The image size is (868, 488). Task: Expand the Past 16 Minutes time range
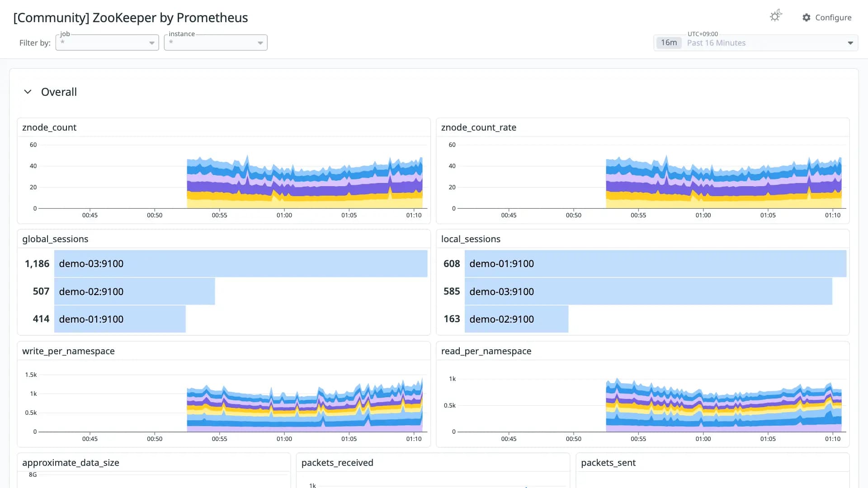tap(756, 43)
